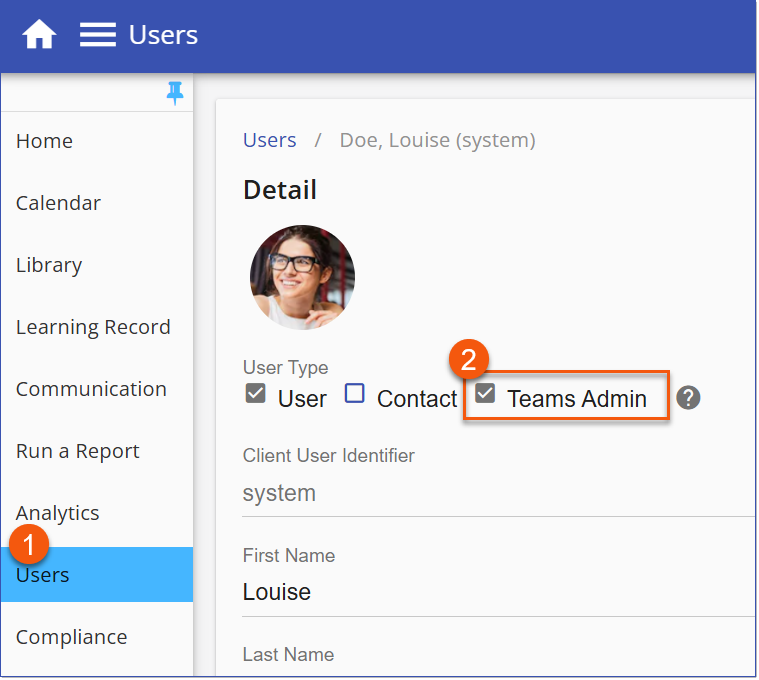Uncheck the User checkbox
The height and width of the screenshot is (680, 759).
click(x=256, y=393)
